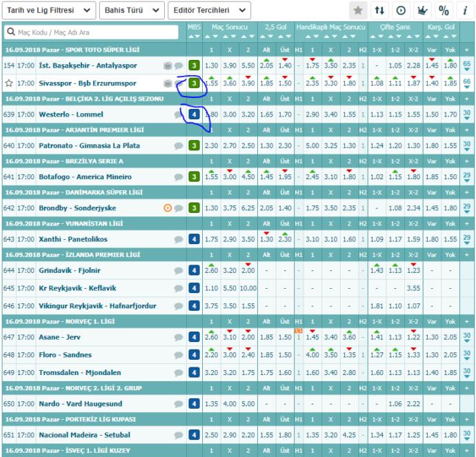Expand plus on Spor Toto Süper Ligi header
The image size is (476, 457).
click(x=466, y=50)
